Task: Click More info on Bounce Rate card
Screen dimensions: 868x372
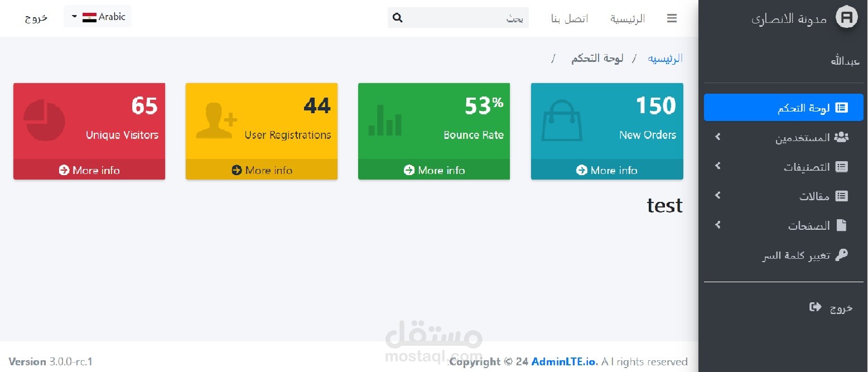Action: click(434, 170)
